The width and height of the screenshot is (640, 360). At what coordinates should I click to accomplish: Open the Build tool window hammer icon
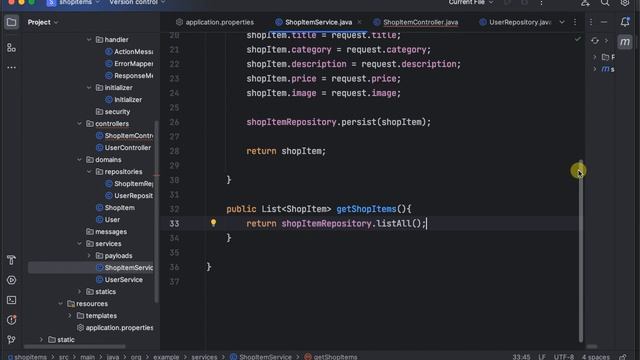coord(11,260)
